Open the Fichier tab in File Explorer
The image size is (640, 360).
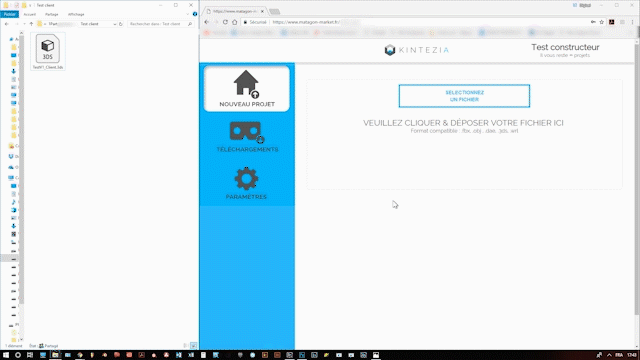(x=9, y=14)
